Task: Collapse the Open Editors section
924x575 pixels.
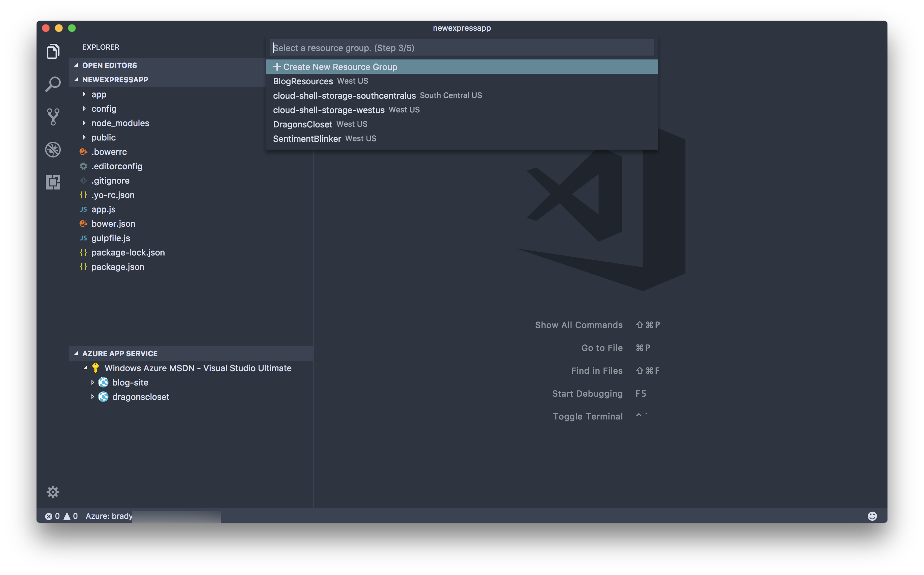Action: (x=76, y=65)
